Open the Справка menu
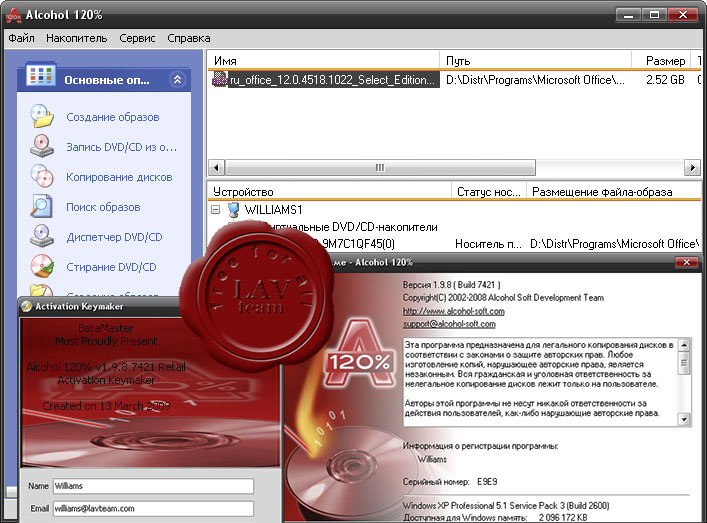Screen dimensions: 707x523 [188, 38]
